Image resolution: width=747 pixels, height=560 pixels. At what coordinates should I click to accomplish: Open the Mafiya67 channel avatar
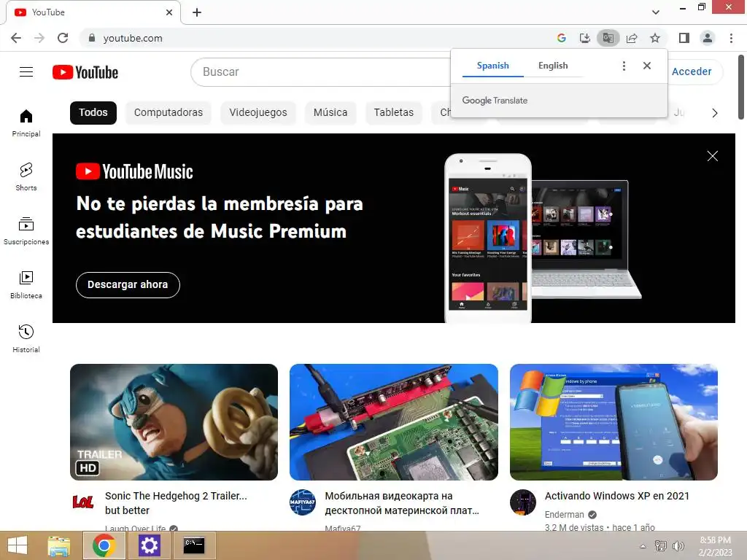click(x=303, y=502)
